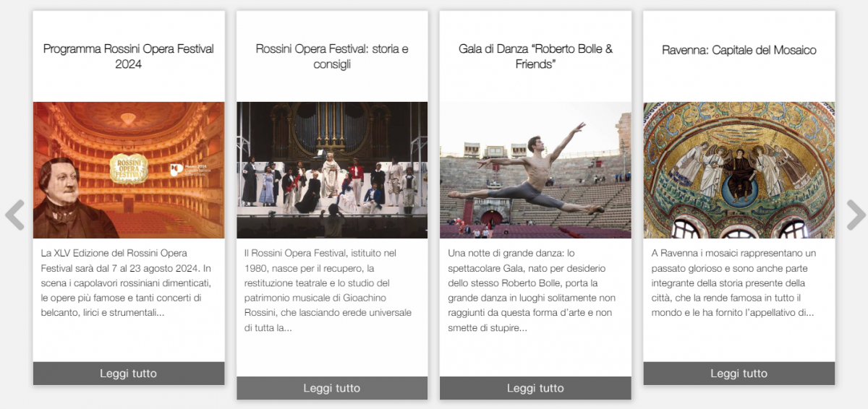This screenshot has height=409, width=868.
Task: Open the Ravenna mosaic apse image
Action: (739, 170)
